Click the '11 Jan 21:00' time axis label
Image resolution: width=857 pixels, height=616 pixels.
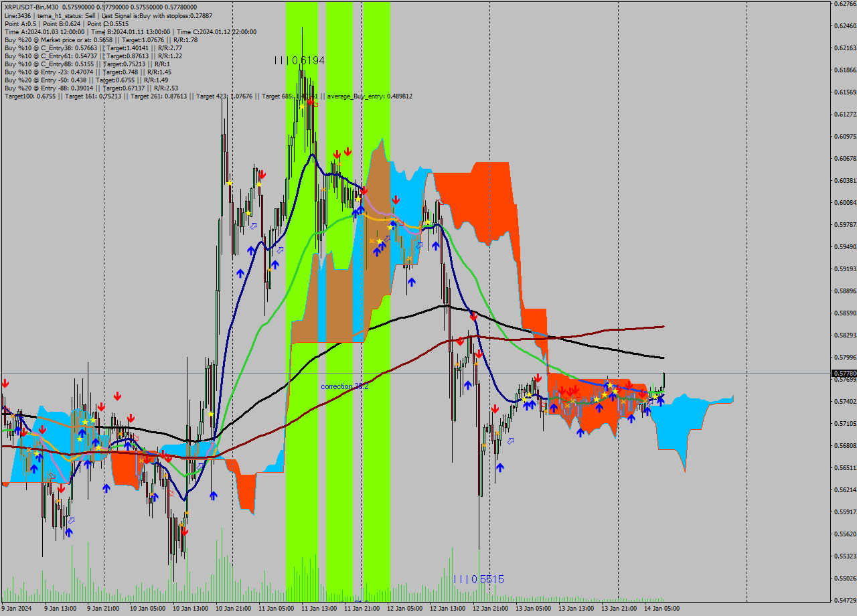[361, 609]
